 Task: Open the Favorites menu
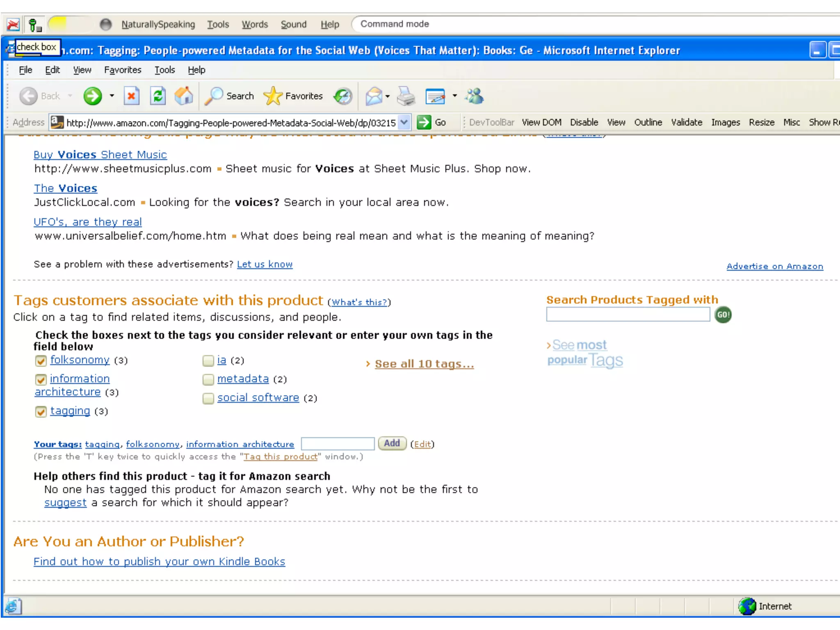(122, 70)
